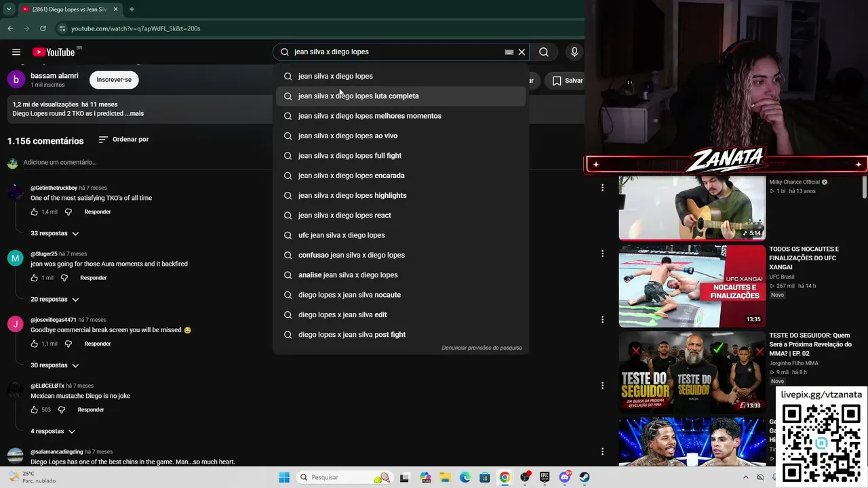Open @josevillegas4471 profile avatar
Viewport: 868px width, 488px height.
tap(16, 324)
